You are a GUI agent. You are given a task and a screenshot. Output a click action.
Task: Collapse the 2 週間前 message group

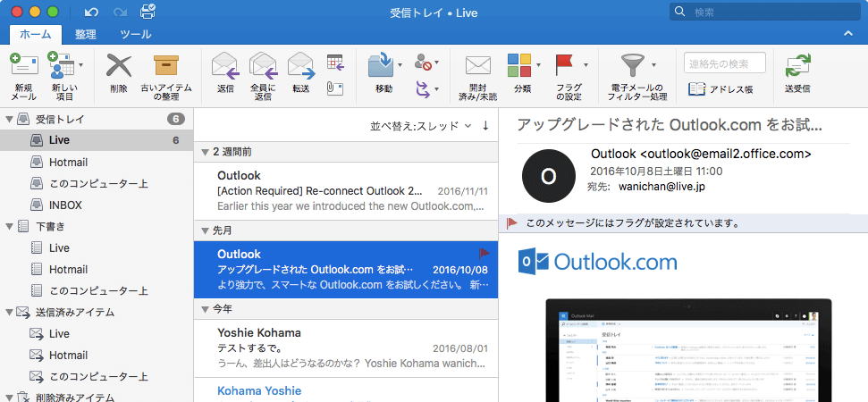tap(206, 152)
